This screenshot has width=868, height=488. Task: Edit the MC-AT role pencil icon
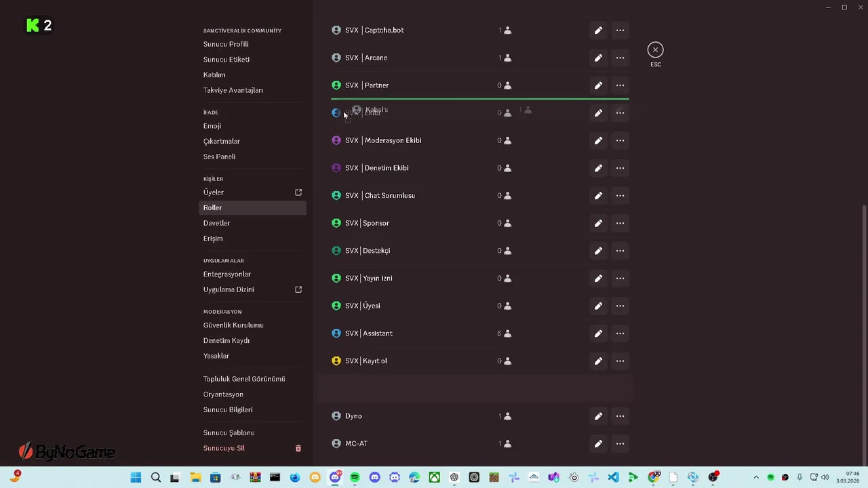[598, 444]
